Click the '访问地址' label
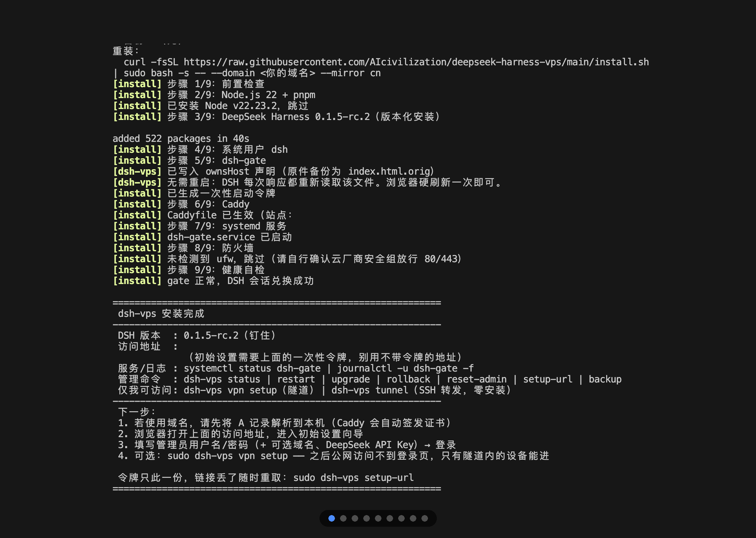The image size is (756, 538). [x=139, y=346]
